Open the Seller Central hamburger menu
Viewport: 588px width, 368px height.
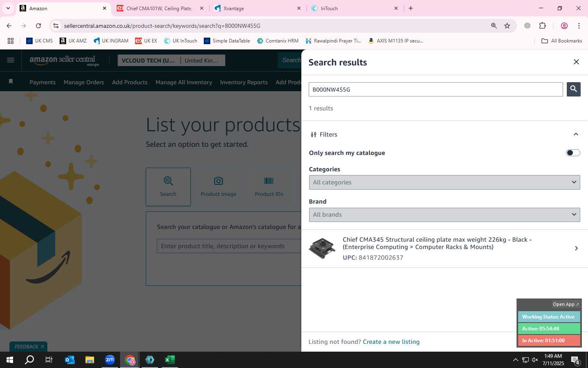coord(11,60)
